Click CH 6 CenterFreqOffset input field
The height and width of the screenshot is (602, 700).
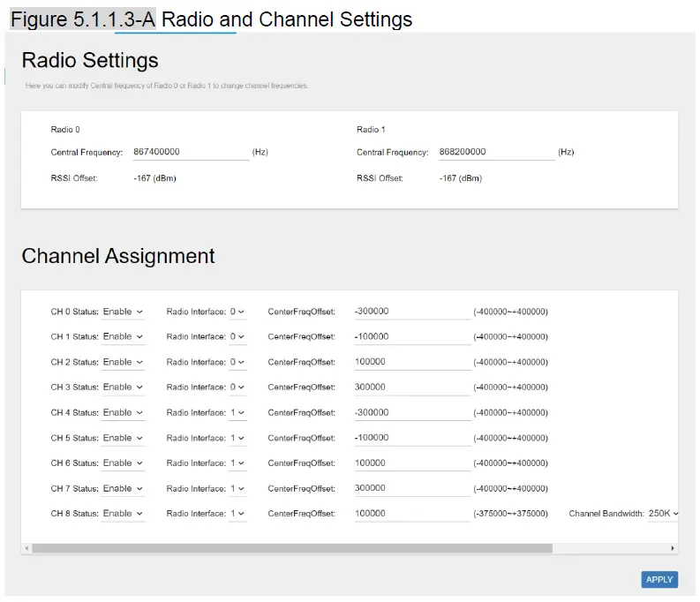coord(412,463)
